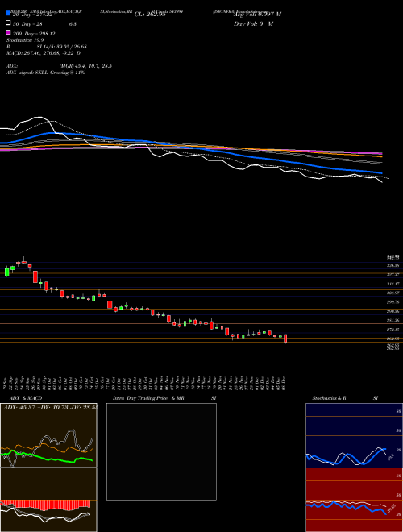Select "ADX signal: SELL Growing @ 11%" text
The height and width of the screenshot is (532, 403).
[45, 73]
